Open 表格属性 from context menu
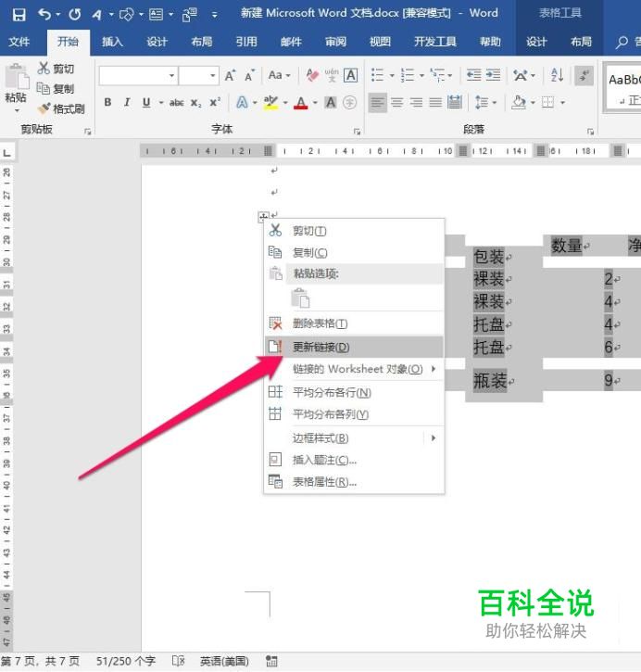The height and width of the screenshot is (672, 641). [354, 482]
